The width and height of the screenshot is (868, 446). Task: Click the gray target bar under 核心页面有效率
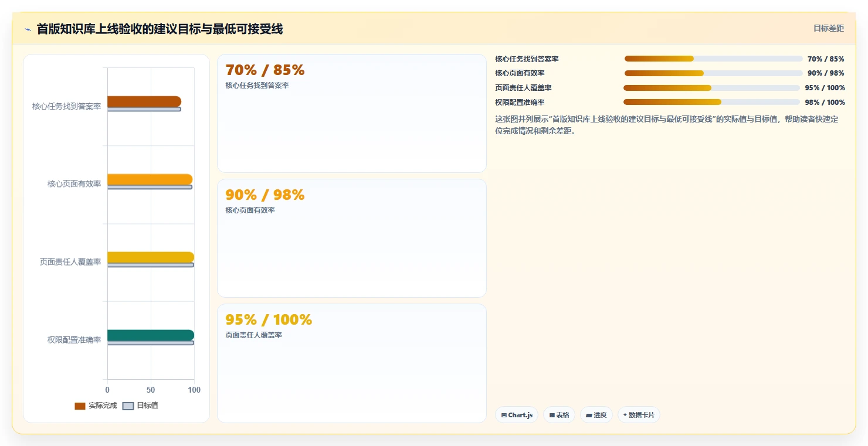tap(150, 187)
